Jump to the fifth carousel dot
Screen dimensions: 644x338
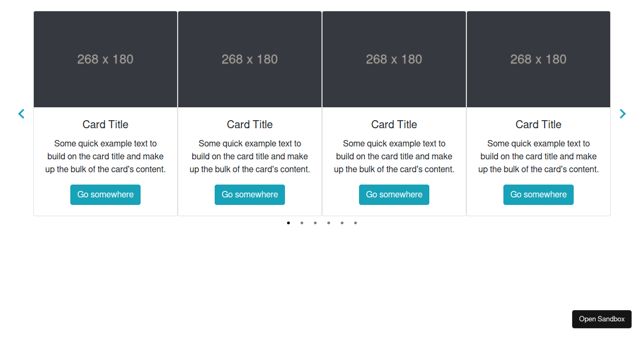pyautogui.click(x=342, y=223)
